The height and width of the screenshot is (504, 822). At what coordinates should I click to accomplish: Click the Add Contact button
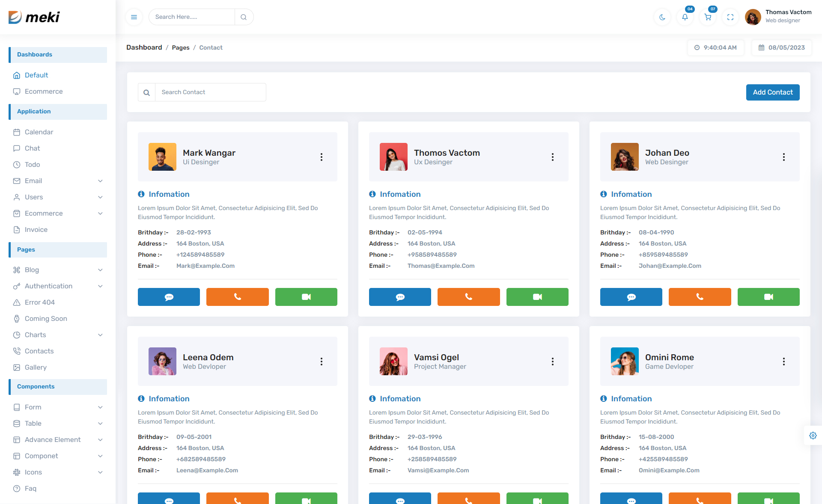click(x=772, y=92)
